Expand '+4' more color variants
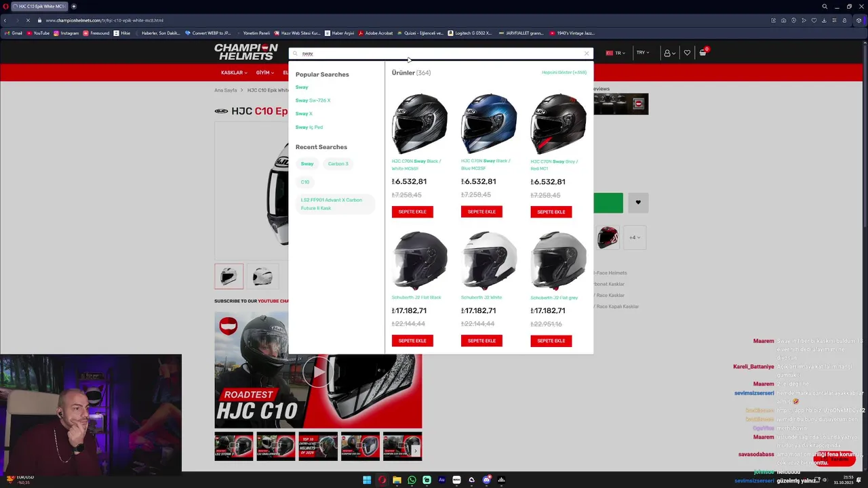This screenshot has height=488, width=868. (634, 238)
